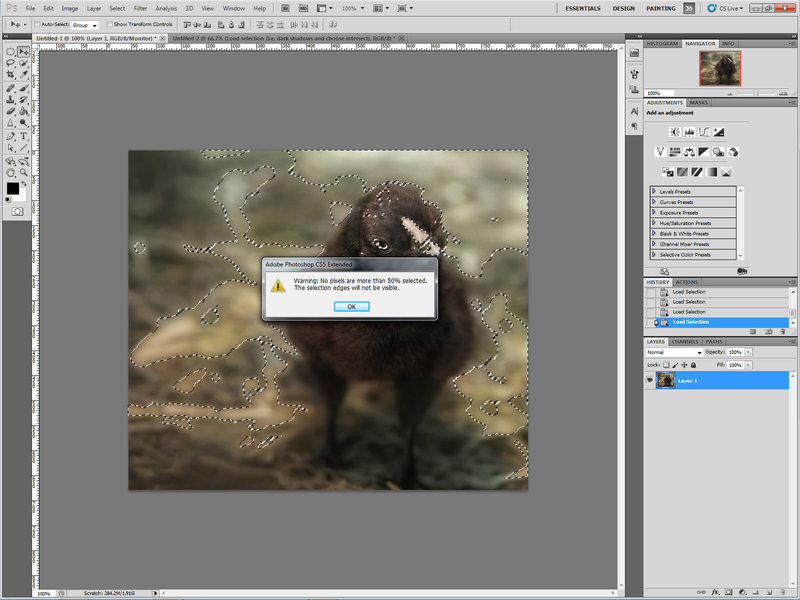
Task: Add a Levels adjustment
Action: point(689,132)
